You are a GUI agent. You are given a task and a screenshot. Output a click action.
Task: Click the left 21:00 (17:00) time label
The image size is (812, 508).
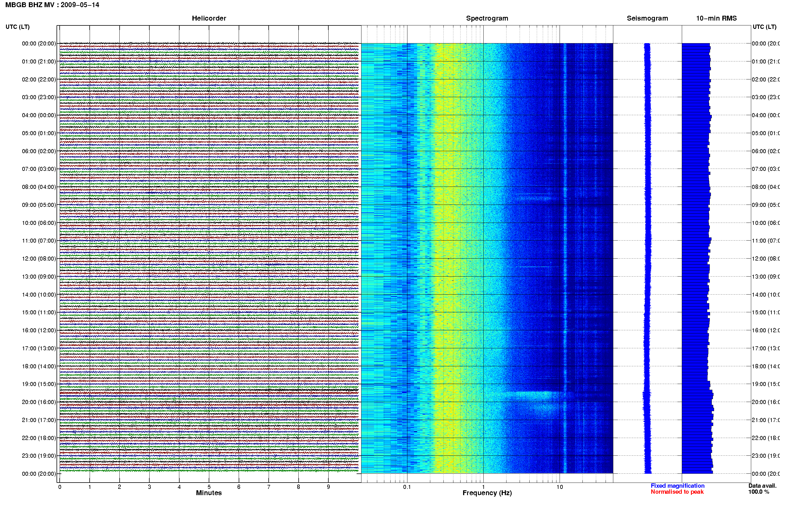tap(39, 420)
